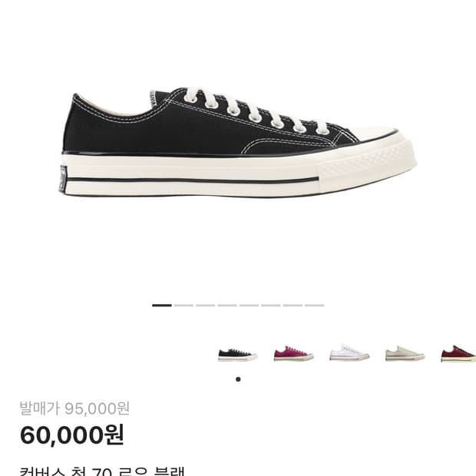
Task: Click the 60,000원 price
Action: pyautogui.click(x=71, y=435)
